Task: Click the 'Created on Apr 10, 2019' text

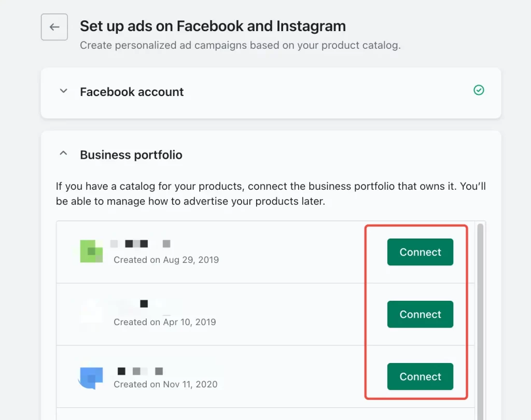Action: click(x=165, y=322)
